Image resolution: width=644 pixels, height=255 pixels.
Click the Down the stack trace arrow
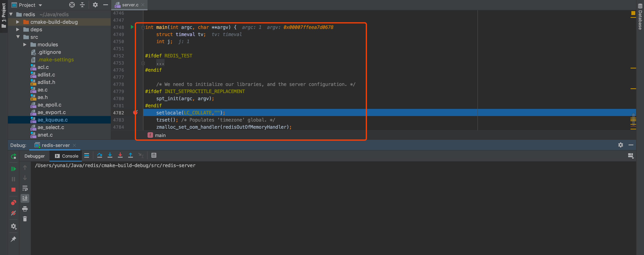coord(25,178)
